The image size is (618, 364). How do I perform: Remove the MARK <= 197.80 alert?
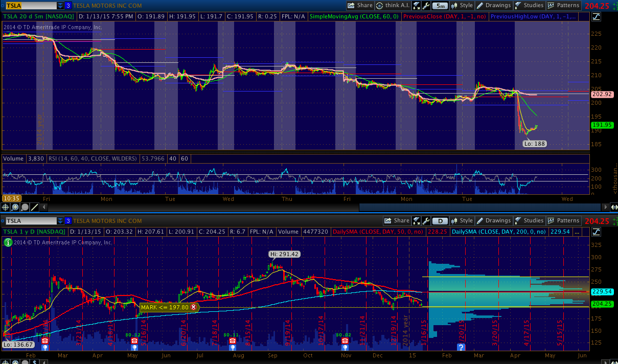[x=193, y=307]
